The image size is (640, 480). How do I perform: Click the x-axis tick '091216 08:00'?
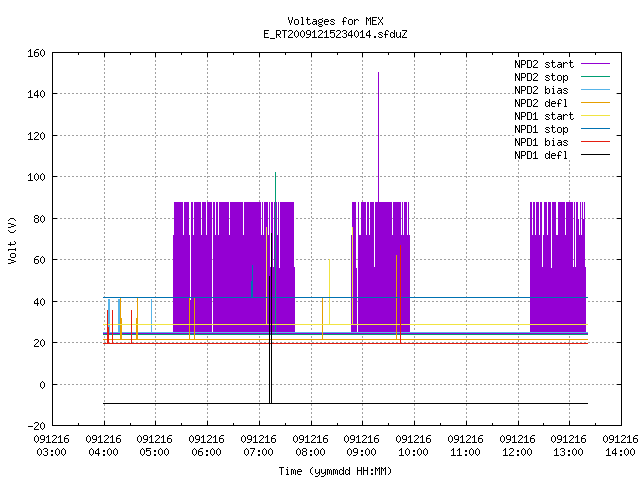point(311,446)
